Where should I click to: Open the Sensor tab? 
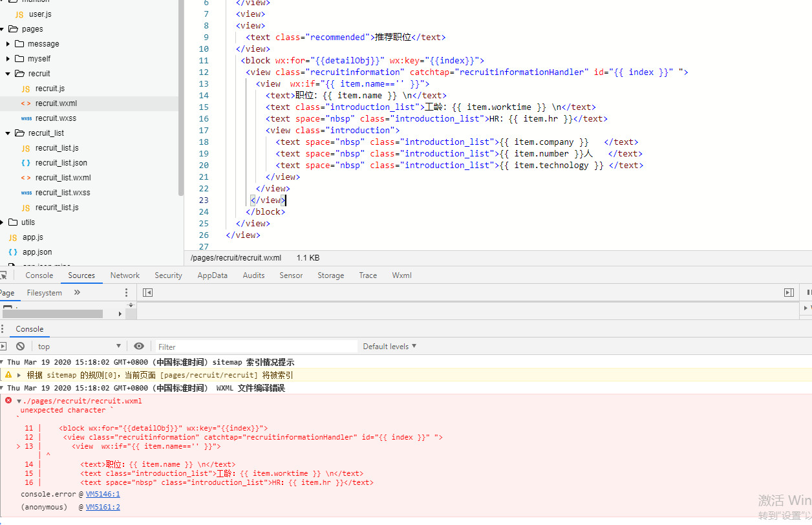pos(291,275)
